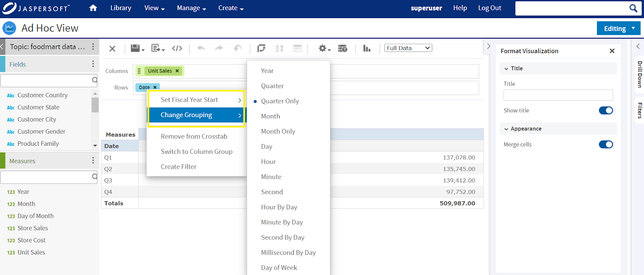Expand the Manage menu
This screenshot has height=275, width=644.
coord(192,8)
